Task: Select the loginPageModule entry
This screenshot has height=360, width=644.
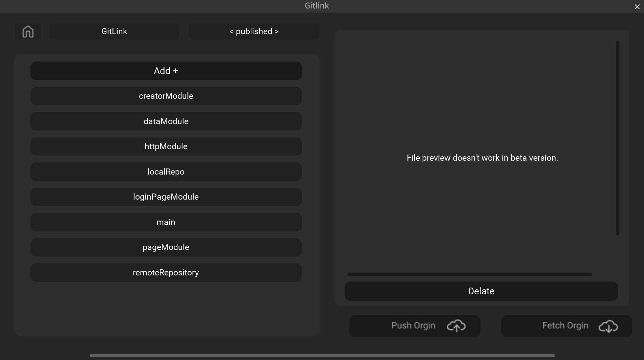Action: click(x=166, y=197)
